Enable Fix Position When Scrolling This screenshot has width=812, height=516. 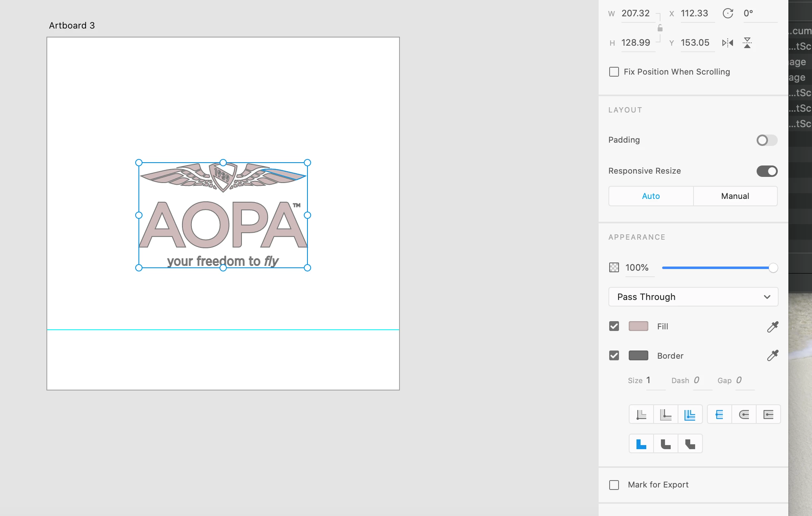click(x=614, y=72)
